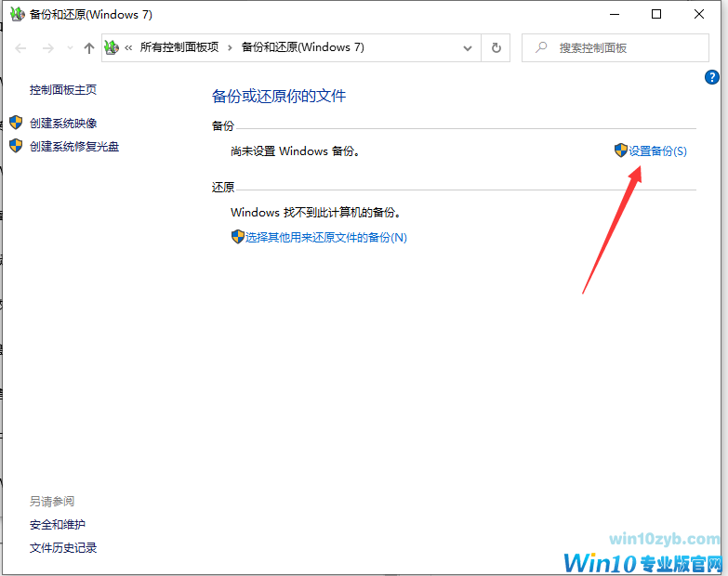The height and width of the screenshot is (576, 728).
Task: Minimize the 备份和还原 window
Action: pyautogui.click(x=615, y=14)
